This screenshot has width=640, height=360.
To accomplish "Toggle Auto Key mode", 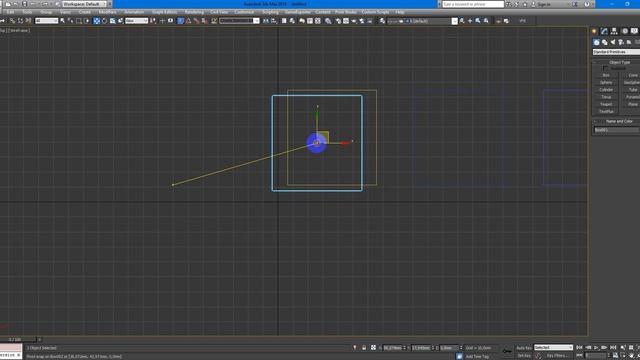I will (x=524, y=348).
